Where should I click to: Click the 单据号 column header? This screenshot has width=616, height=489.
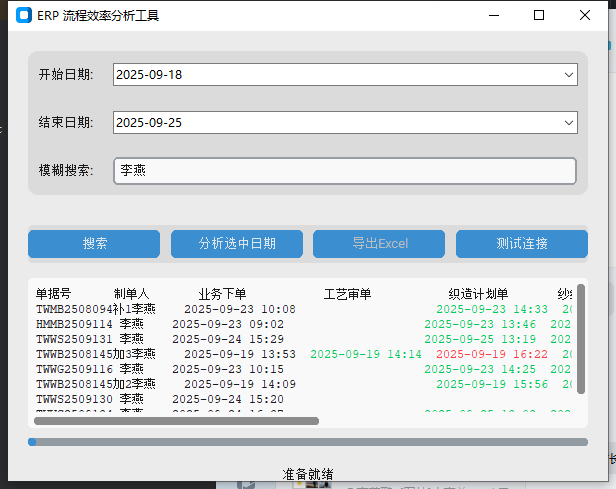[53, 294]
